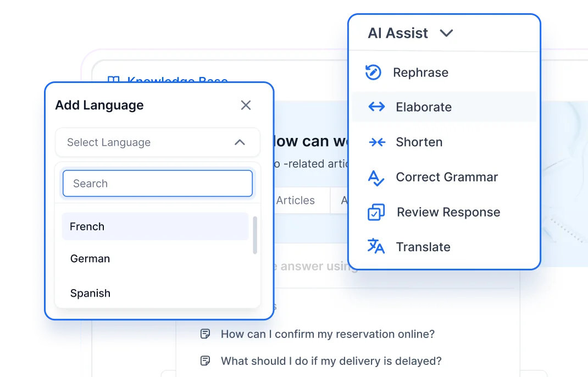Select Translate from the AI Assist menu
Screen dimensions: 588x377
[423, 246]
